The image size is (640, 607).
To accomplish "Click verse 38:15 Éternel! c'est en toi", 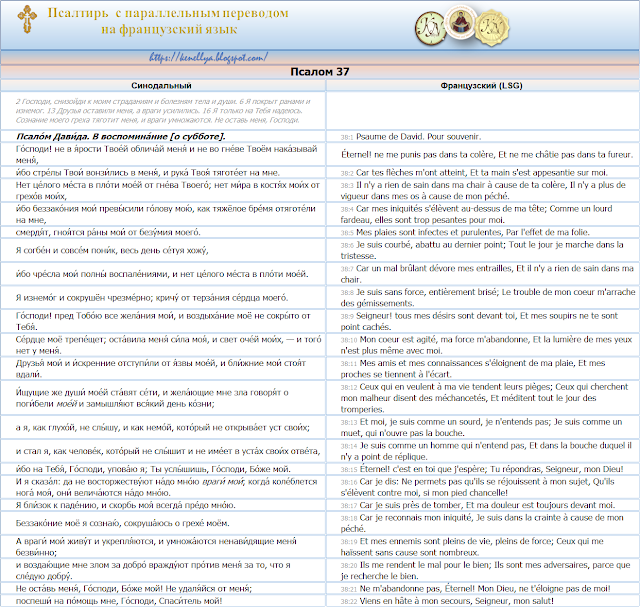I will coord(482,469).
